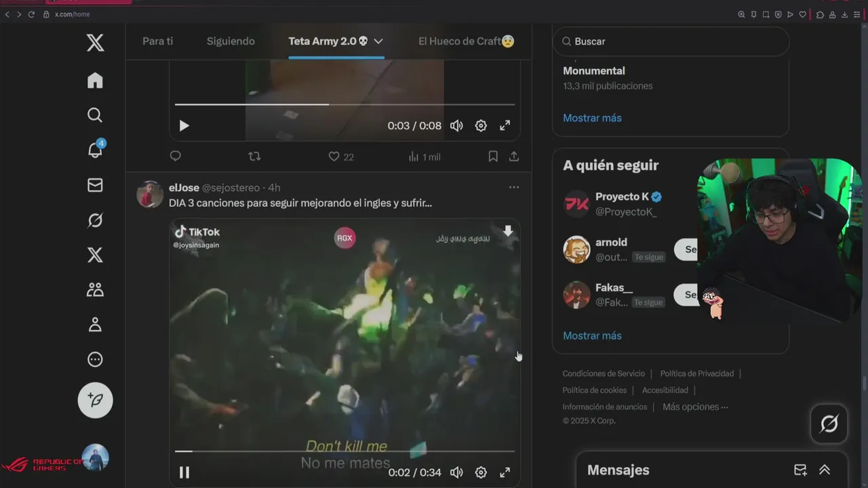Viewport: 868px width, 488px height.
Task: Seek on TikTok video progress bar
Action: click(x=344, y=451)
